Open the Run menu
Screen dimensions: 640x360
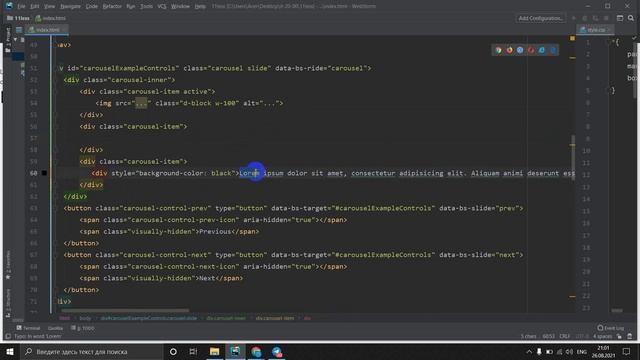point(131,7)
